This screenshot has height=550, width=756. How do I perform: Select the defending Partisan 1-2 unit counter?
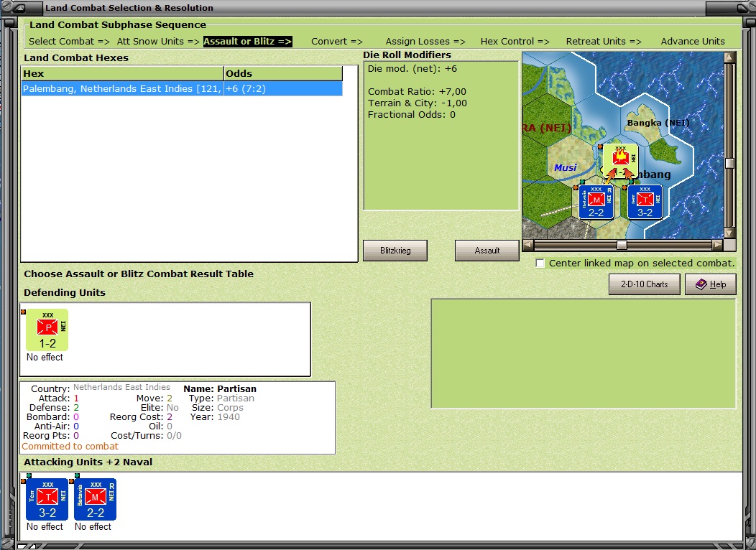[47, 330]
